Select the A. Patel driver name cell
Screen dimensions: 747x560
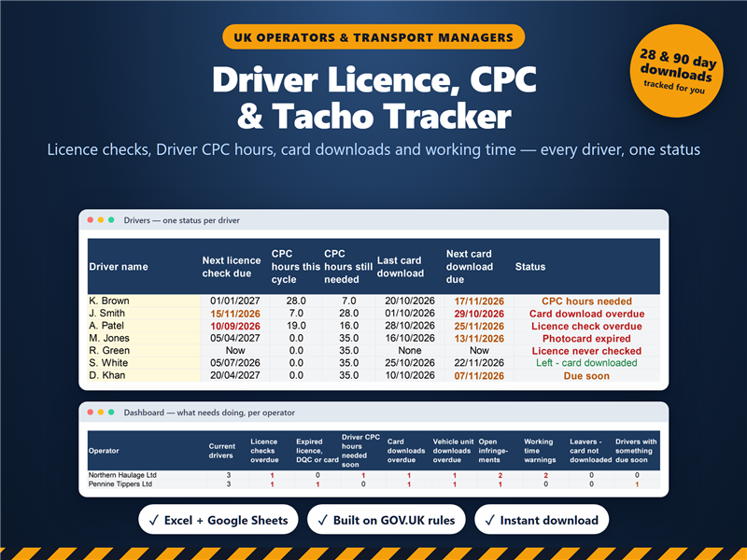[144, 325]
